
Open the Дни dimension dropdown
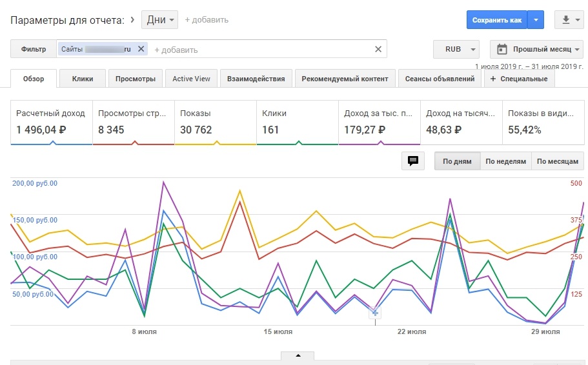[160, 20]
